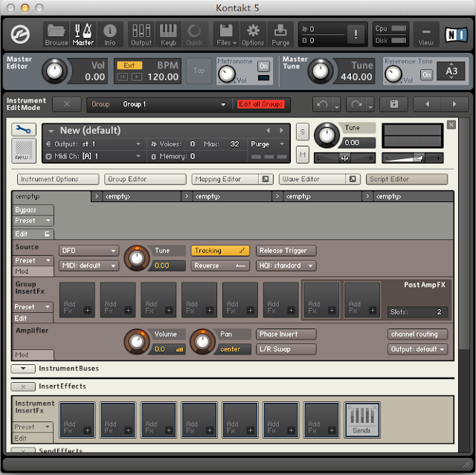
Task: Click the new instrument thumbnail icon
Action: pyautogui.click(x=24, y=151)
